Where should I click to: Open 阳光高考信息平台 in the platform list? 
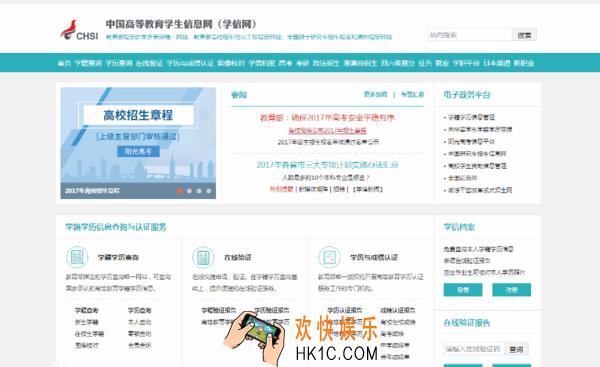(471, 142)
